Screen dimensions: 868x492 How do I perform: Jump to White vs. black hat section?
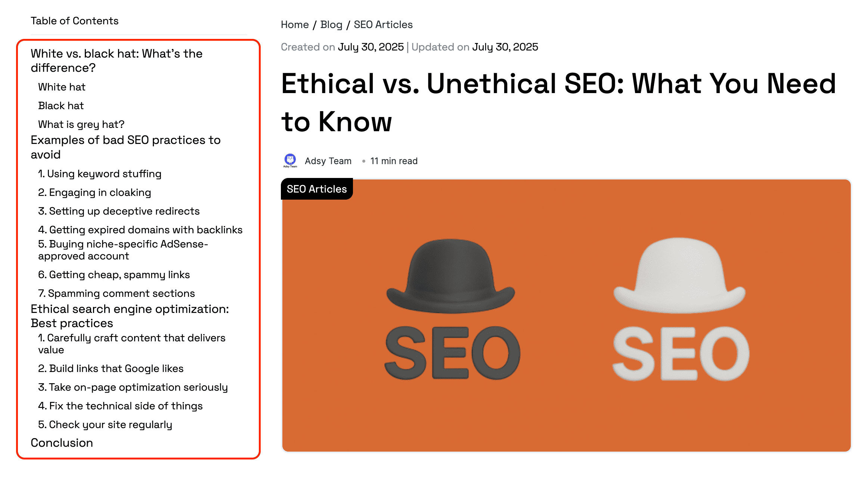point(117,61)
